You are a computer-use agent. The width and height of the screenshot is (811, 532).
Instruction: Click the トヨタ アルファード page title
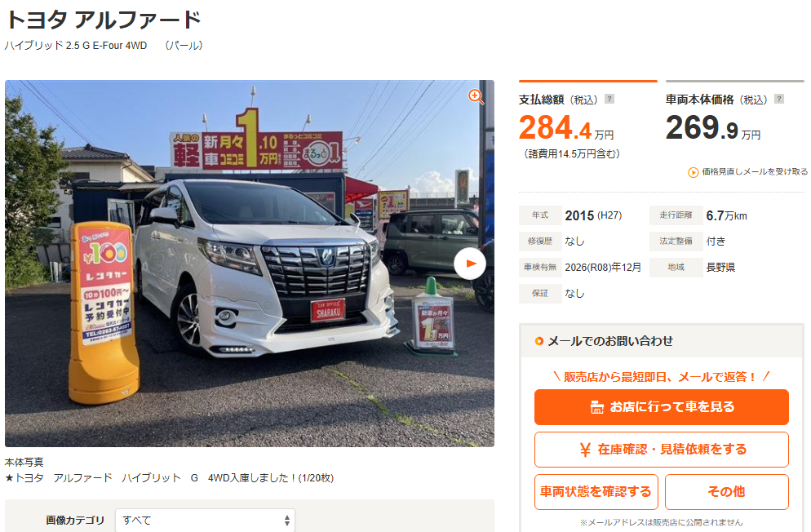tap(103, 20)
